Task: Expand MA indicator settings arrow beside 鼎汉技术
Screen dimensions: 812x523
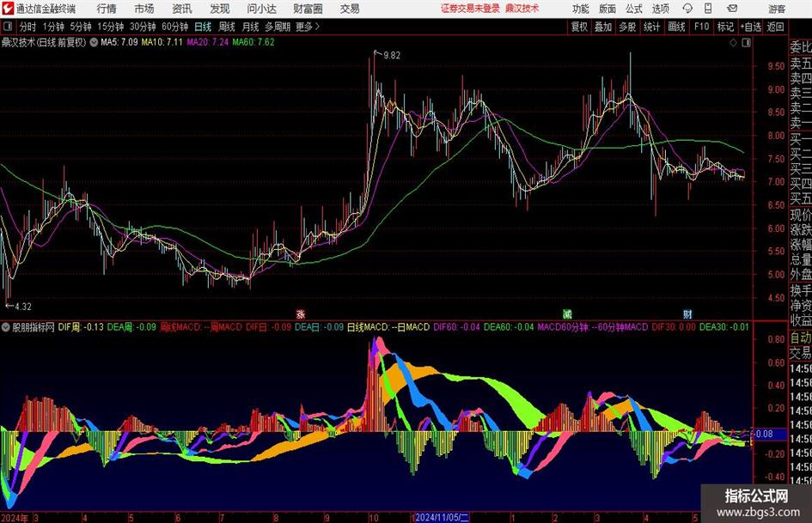Action: [x=94, y=42]
